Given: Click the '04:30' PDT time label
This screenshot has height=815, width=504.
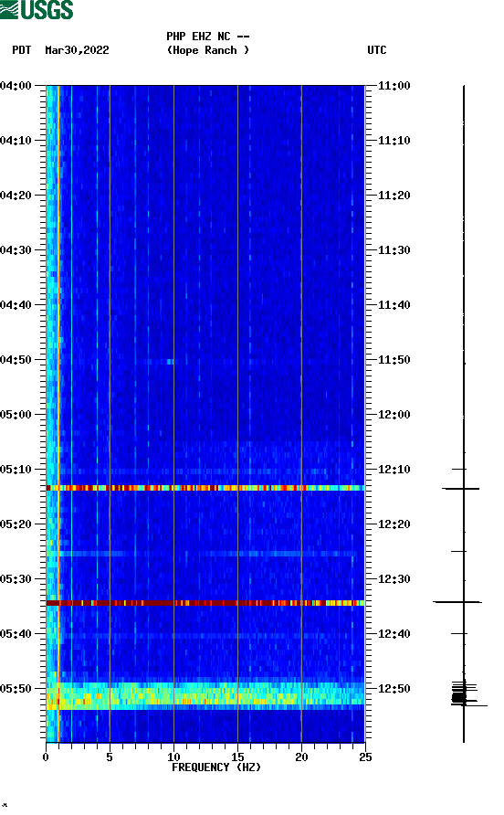Looking at the screenshot, I should point(16,250).
